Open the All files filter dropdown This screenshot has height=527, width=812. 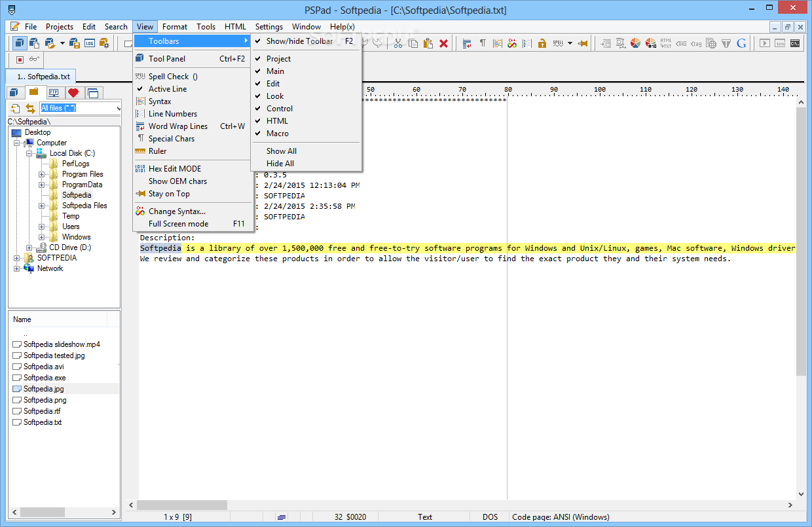118,108
